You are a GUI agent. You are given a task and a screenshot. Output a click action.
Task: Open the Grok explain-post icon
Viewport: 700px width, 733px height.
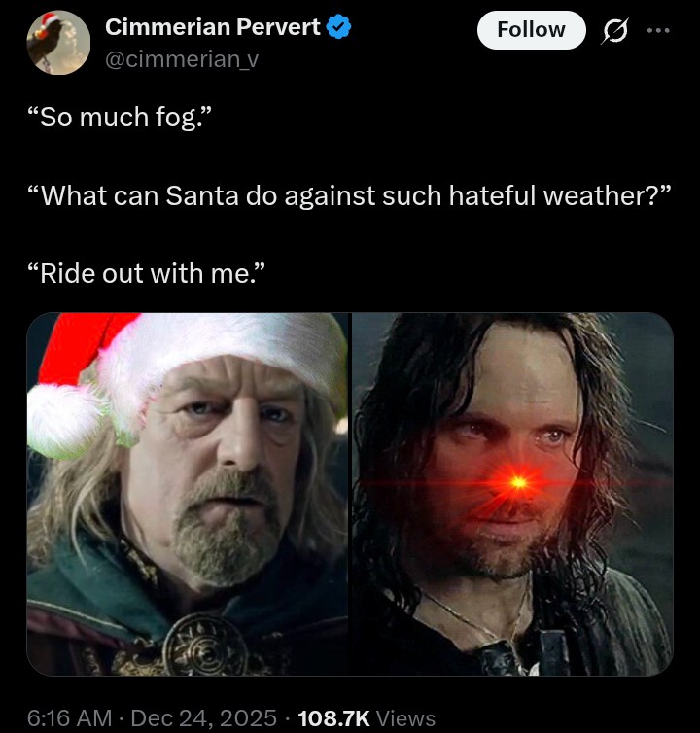(615, 31)
